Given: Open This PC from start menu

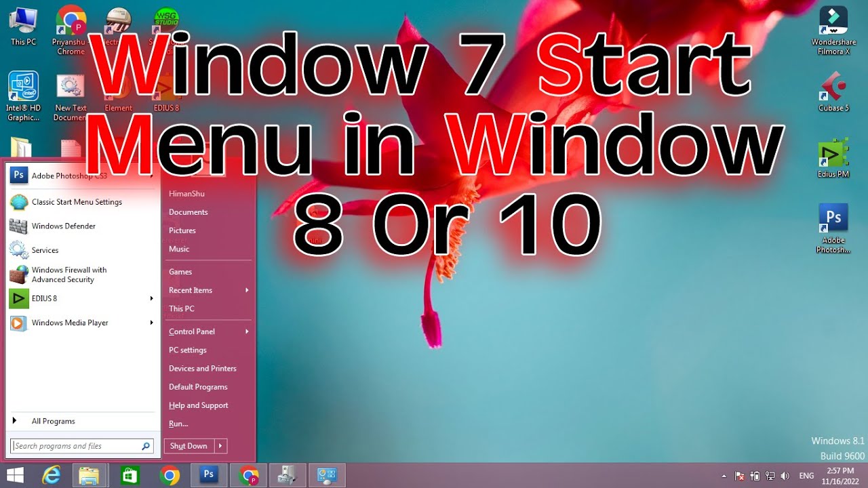Looking at the screenshot, I should click(182, 308).
